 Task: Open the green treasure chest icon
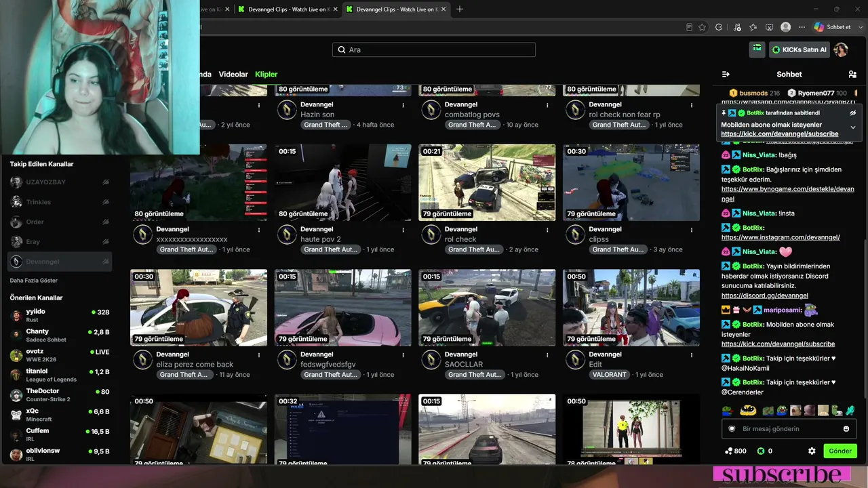(x=757, y=49)
